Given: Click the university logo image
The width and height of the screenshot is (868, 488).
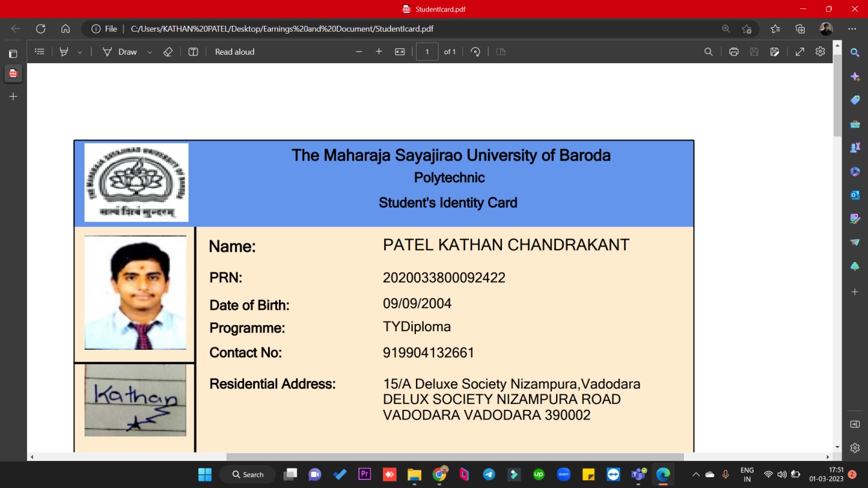Looking at the screenshot, I should (x=136, y=183).
